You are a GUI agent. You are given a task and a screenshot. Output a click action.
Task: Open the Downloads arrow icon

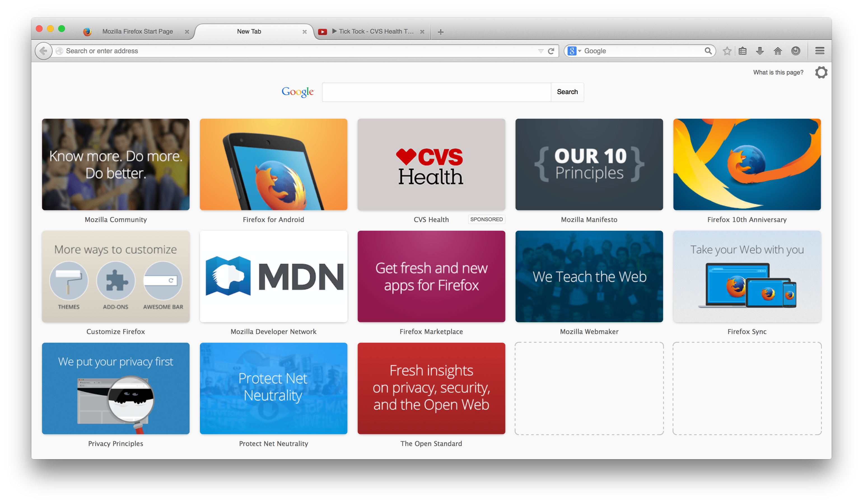pyautogui.click(x=760, y=51)
